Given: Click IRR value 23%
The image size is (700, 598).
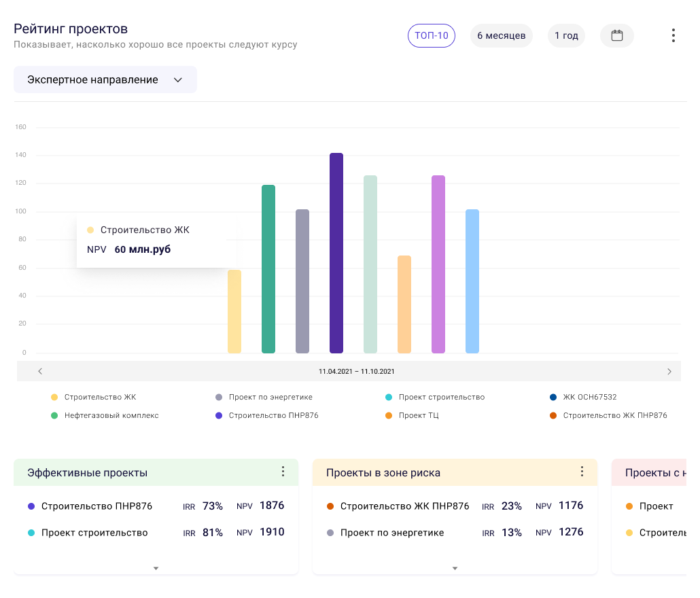Looking at the screenshot, I should (512, 506).
